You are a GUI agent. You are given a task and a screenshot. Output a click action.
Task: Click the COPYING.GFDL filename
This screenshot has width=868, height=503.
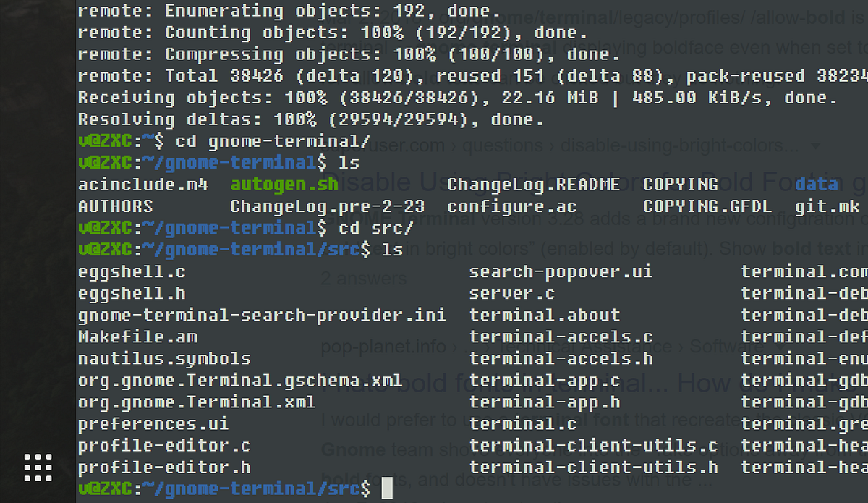tap(707, 206)
